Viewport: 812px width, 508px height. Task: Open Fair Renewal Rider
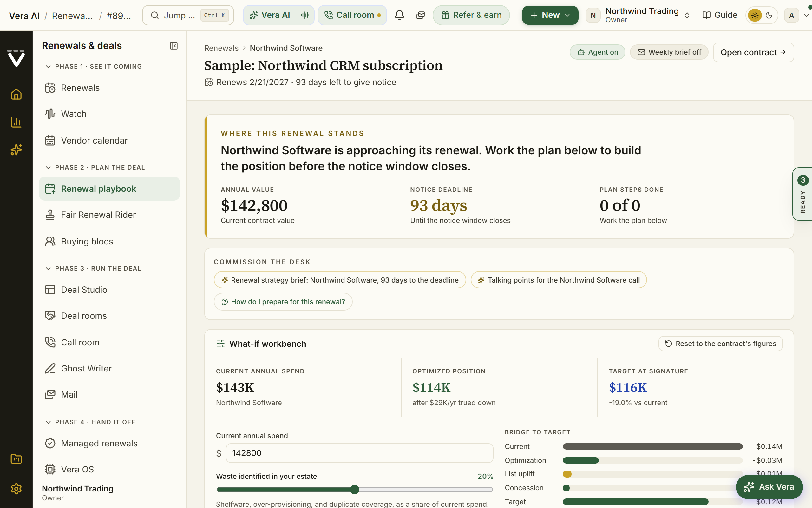pos(109,215)
